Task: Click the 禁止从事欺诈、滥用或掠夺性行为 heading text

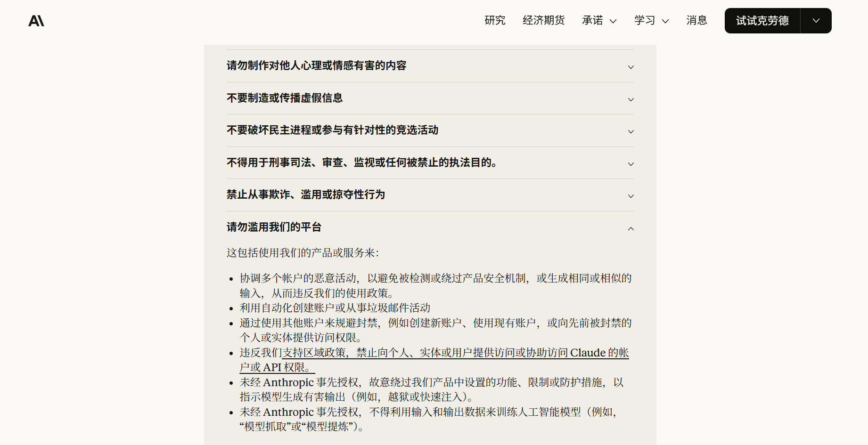Action: coord(305,195)
